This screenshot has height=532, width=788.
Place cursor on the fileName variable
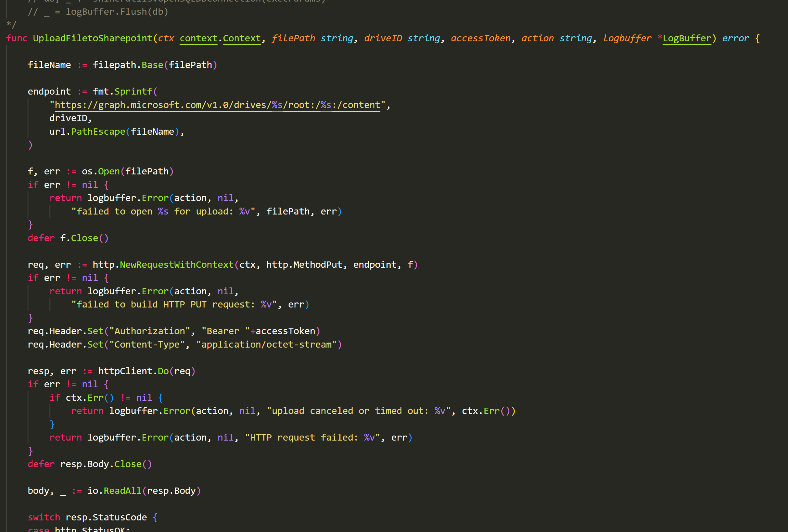click(50, 65)
